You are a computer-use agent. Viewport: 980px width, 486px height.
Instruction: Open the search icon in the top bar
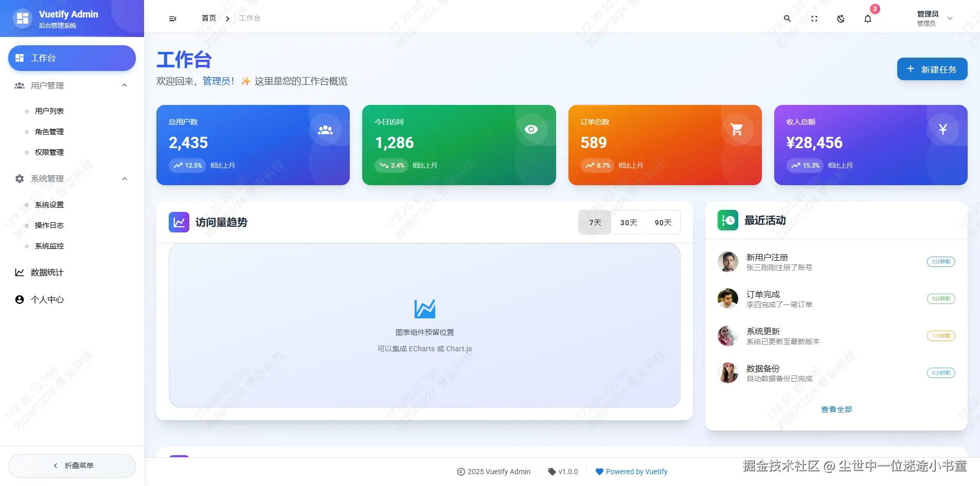point(787,18)
